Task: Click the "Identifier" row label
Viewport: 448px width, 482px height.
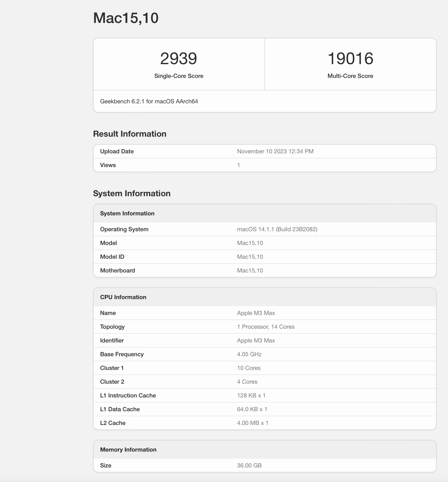Action: click(112, 340)
